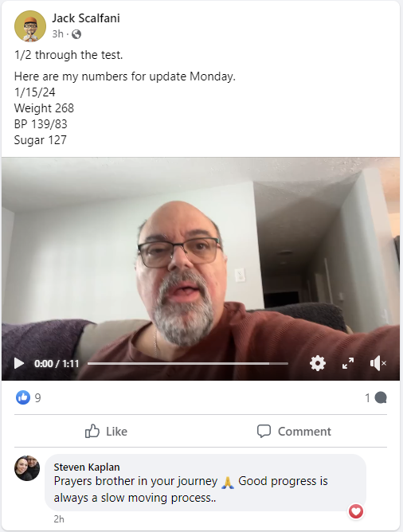Click the video progress bar

click(x=188, y=363)
